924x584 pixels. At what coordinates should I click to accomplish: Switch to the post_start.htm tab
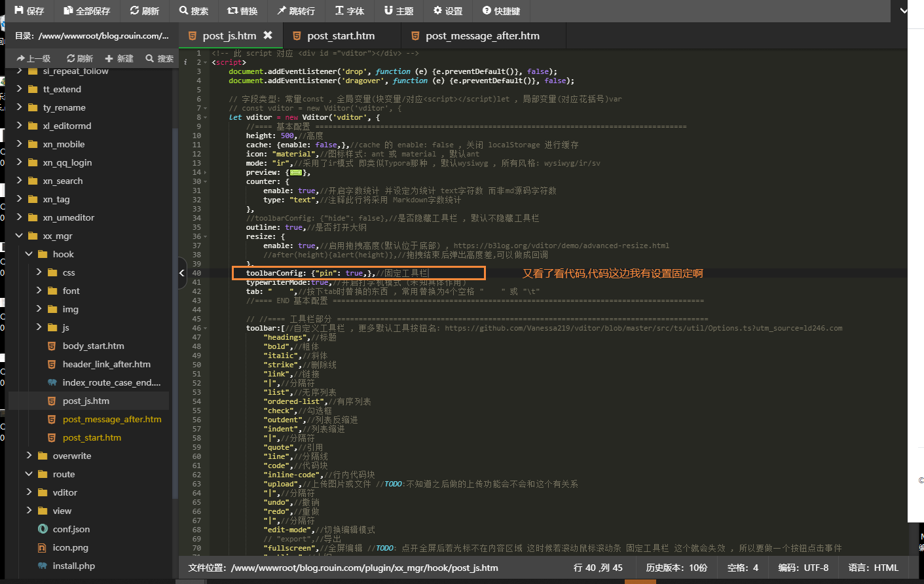341,36
